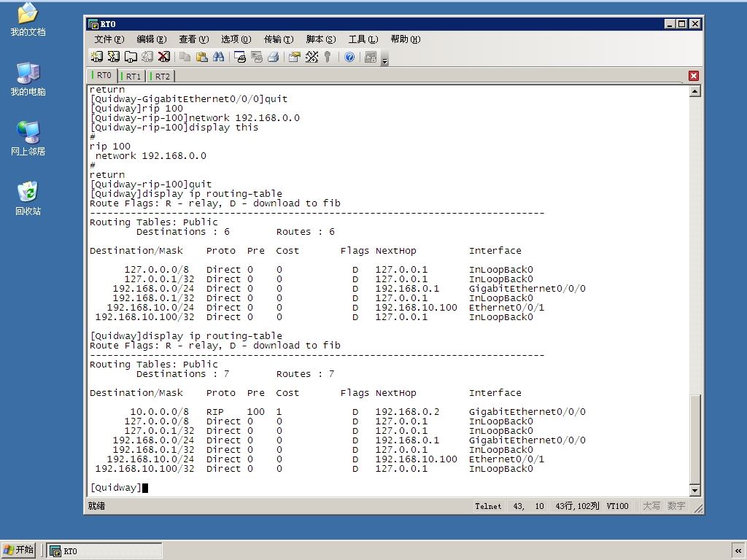This screenshot has width=747, height=560.
Task: Click the VT100 status bar entry
Action: pos(617,506)
